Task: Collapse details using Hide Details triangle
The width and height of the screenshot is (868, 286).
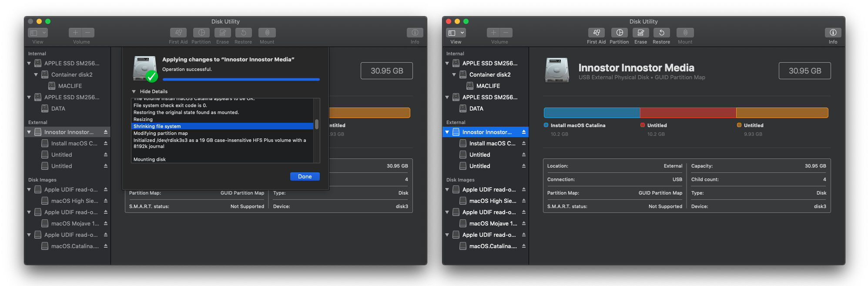Action: [134, 91]
